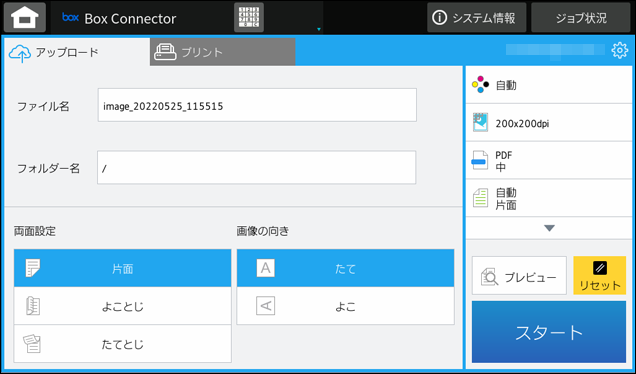Tap the yellow リセット button

(x=599, y=275)
